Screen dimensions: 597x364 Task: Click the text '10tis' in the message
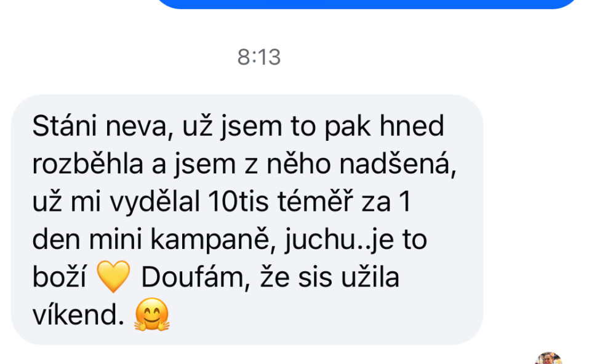coord(238,201)
